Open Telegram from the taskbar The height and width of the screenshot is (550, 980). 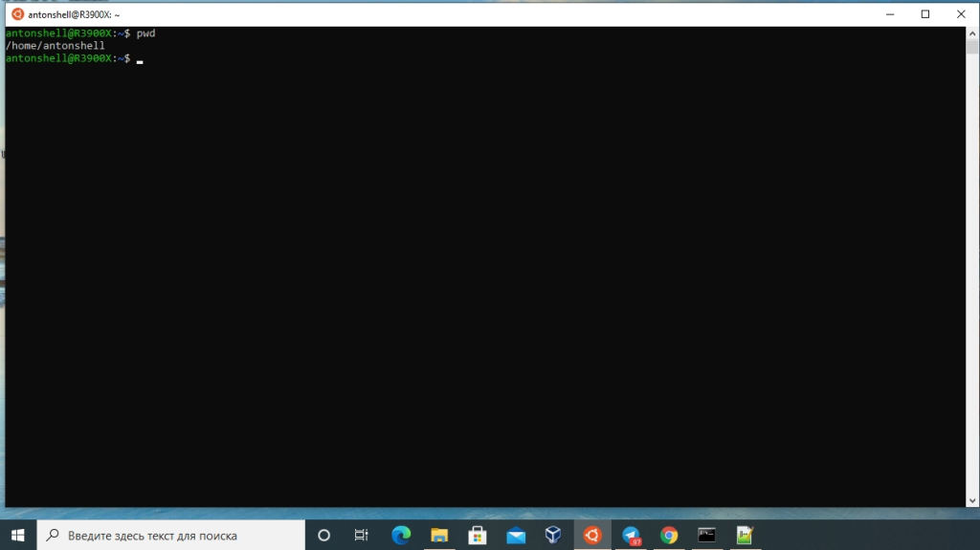(x=632, y=536)
